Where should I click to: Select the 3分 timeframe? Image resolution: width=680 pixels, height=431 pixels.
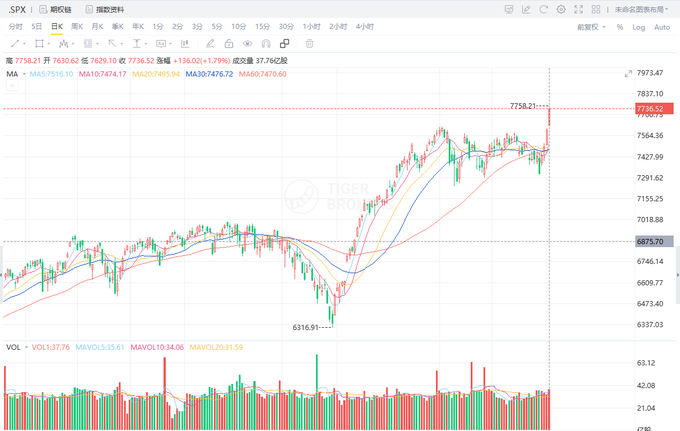click(x=197, y=26)
